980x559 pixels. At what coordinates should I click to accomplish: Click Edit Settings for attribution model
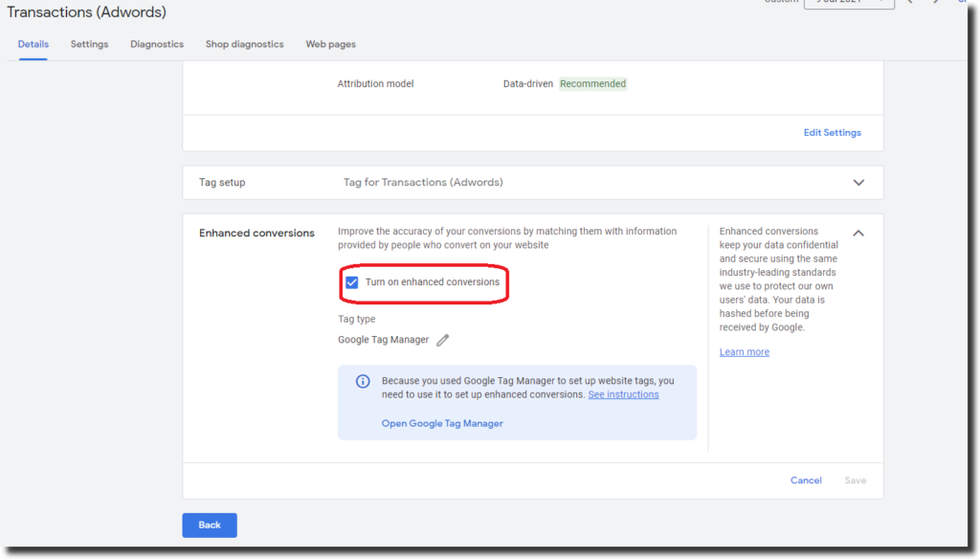tap(832, 132)
